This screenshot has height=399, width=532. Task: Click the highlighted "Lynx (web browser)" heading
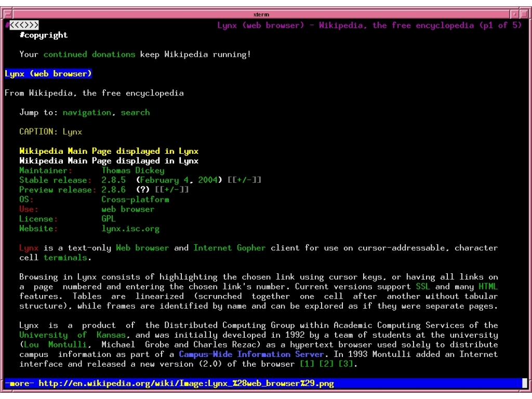48,74
